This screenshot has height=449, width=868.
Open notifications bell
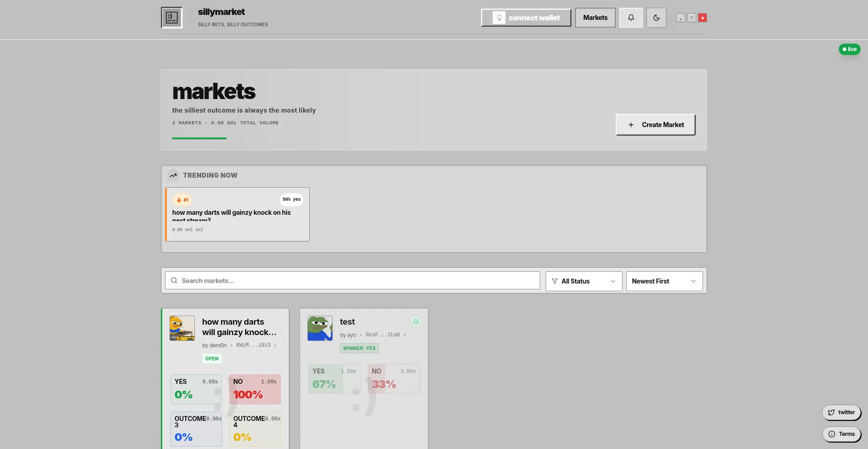coord(631,18)
